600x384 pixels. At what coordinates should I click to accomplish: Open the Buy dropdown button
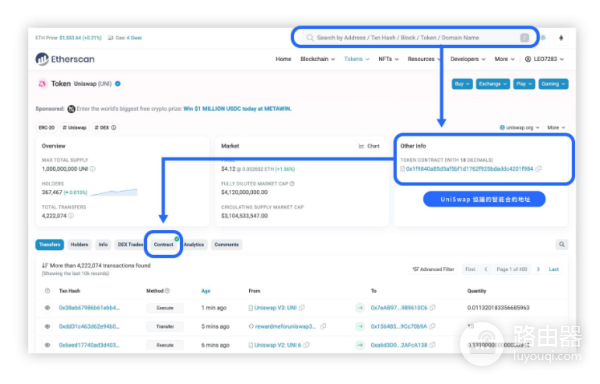(x=462, y=84)
